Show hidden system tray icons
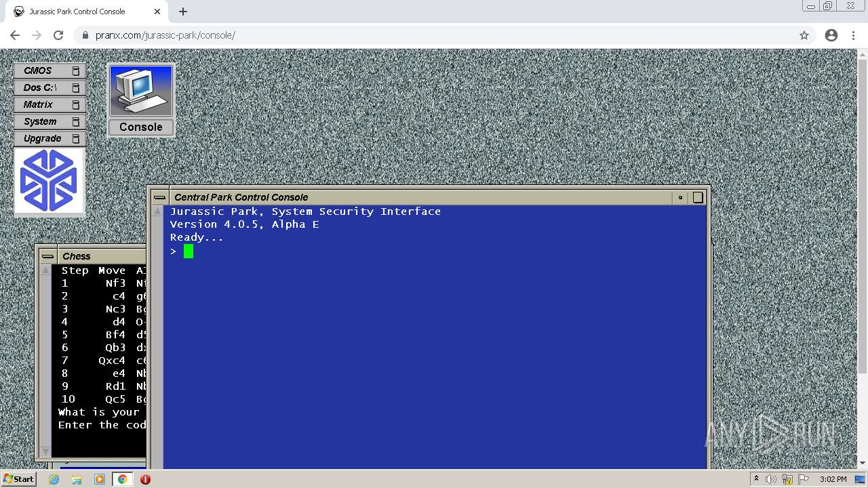The image size is (868, 488). pyautogui.click(x=756, y=479)
